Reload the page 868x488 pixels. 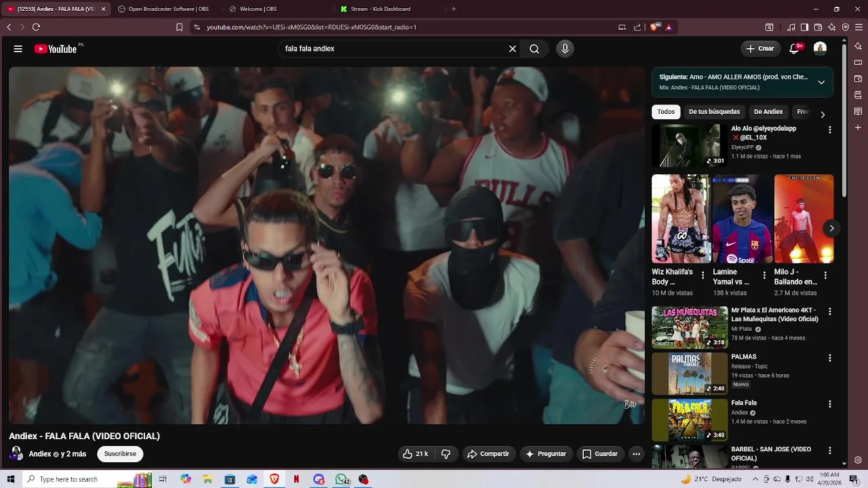pos(36,27)
